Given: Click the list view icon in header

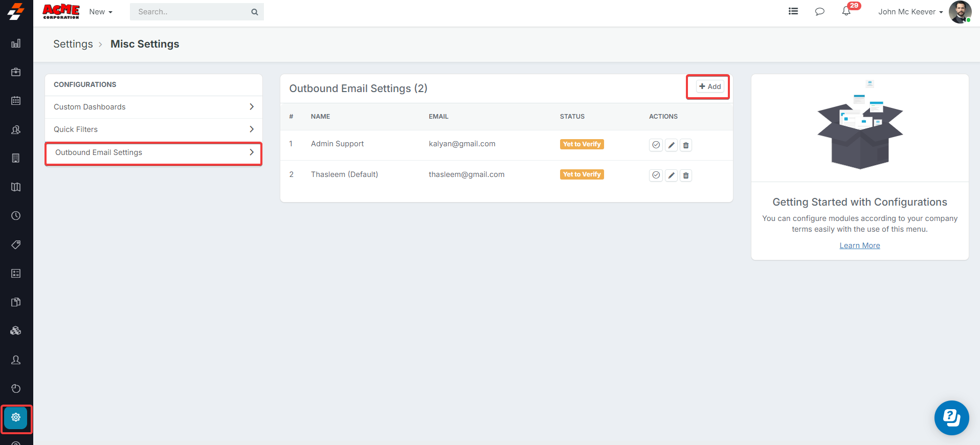Looking at the screenshot, I should click(x=793, y=11).
